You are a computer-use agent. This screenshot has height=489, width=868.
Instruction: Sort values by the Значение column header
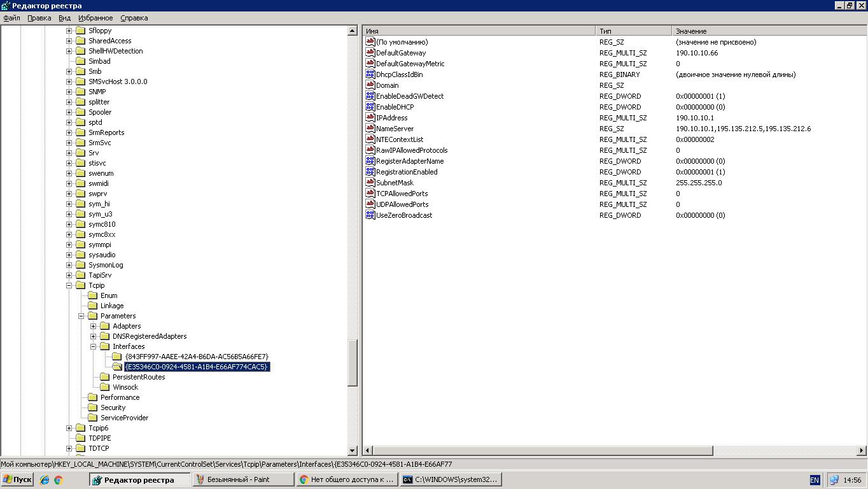(x=769, y=31)
